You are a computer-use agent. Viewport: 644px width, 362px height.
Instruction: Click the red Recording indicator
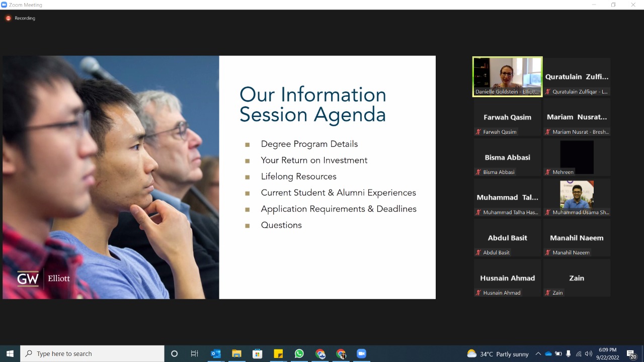[9, 18]
